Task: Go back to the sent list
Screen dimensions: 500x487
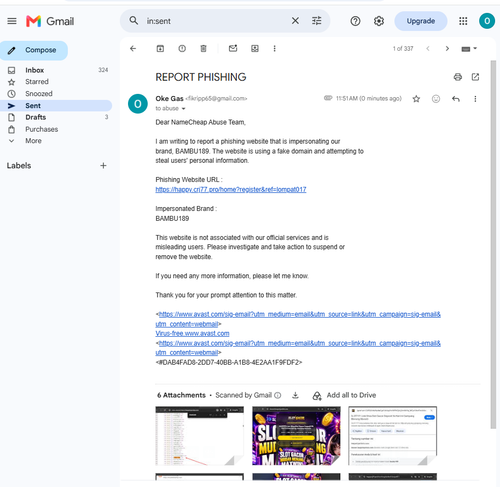Action: pos(133,49)
